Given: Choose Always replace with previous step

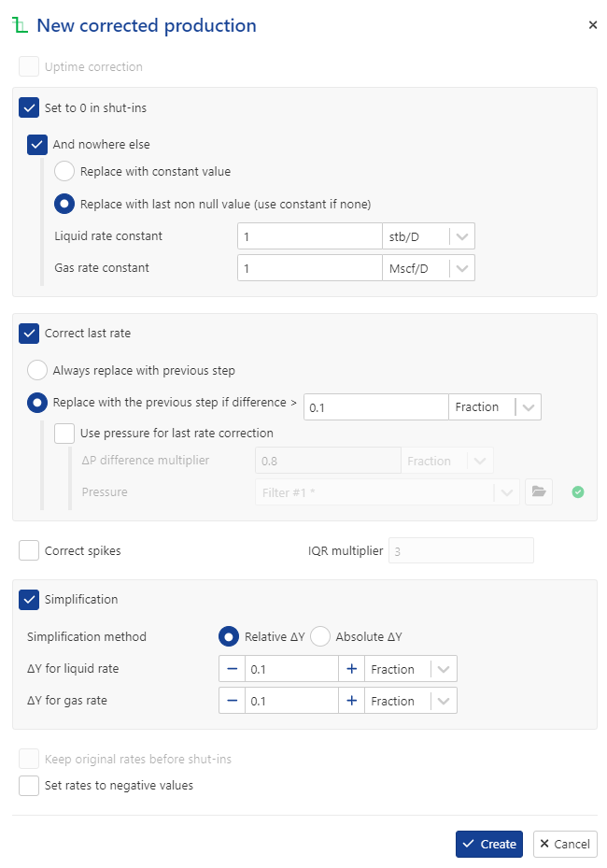Looking at the screenshot, I should (x=37, y=370).
